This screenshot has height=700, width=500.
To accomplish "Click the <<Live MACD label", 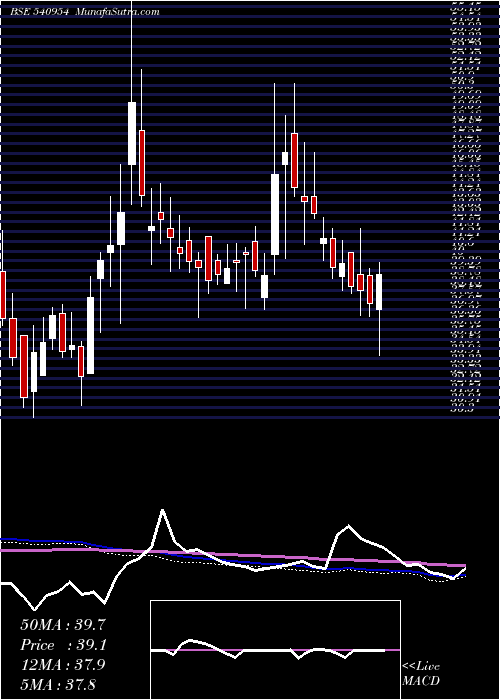I will [421, 674].
